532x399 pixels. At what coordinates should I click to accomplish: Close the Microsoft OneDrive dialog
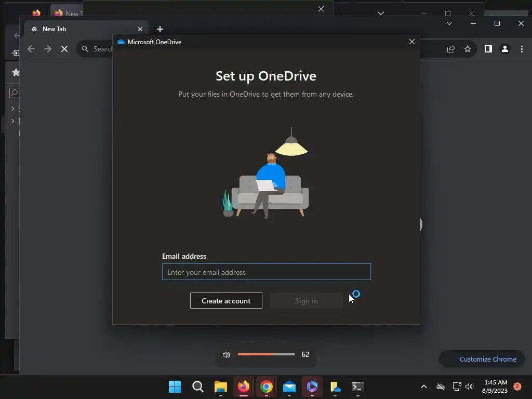412,42
